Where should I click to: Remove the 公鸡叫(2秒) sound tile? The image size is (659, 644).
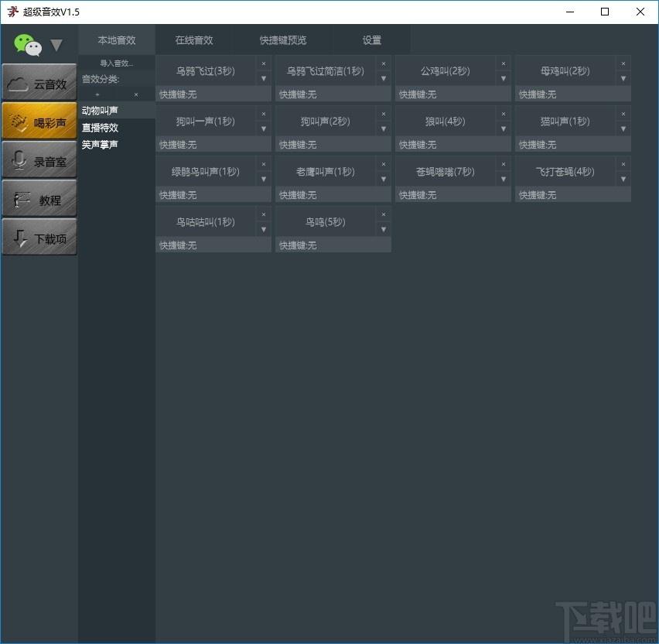503,63
